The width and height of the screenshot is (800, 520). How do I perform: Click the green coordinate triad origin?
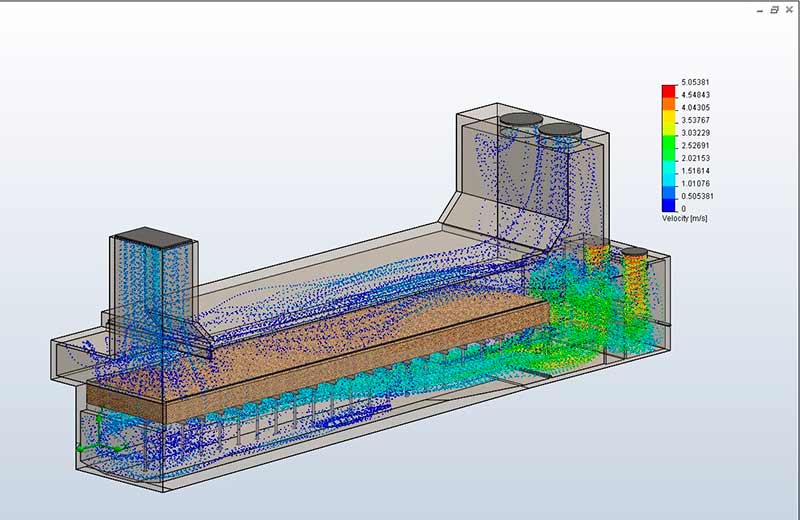coord(80,449)
